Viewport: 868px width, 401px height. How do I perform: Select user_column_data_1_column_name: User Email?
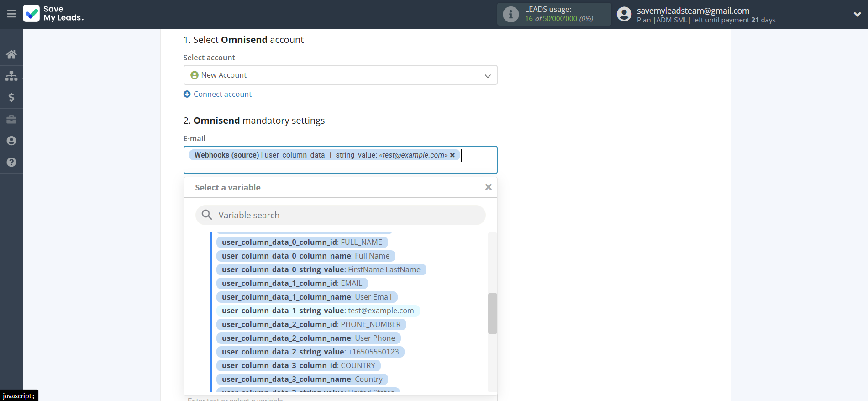click(307, 297)
